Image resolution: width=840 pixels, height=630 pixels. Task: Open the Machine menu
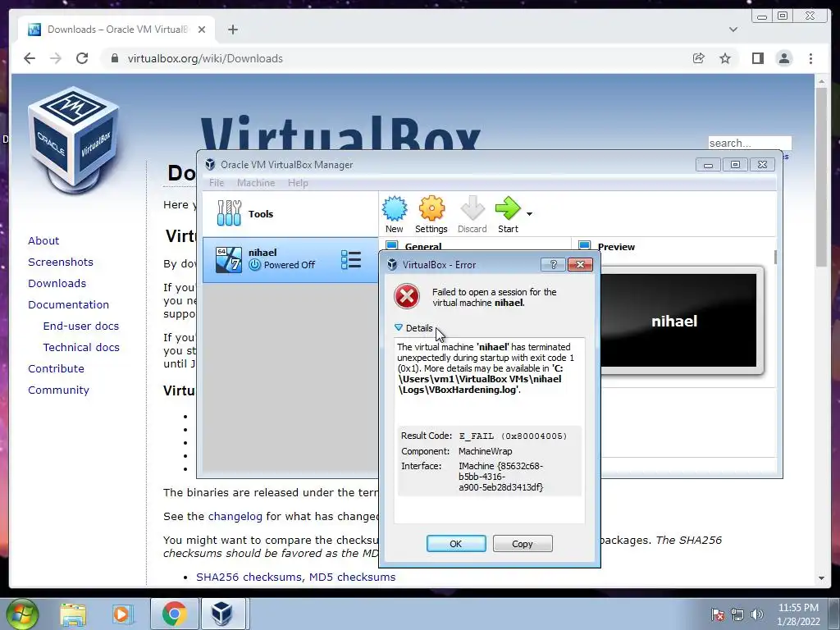[256, 183]
